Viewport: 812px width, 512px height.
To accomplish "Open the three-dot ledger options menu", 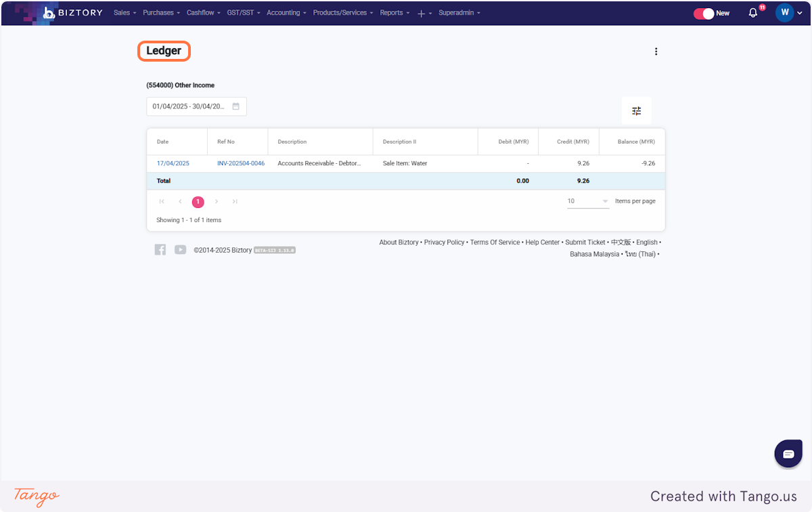I will pyautogui.click(x=656, y=51).
